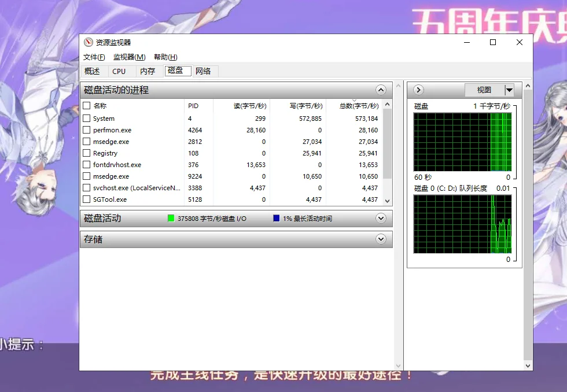
Task: Click the 磁盘 0 队列长度 graph
Action: coord(462,224)
